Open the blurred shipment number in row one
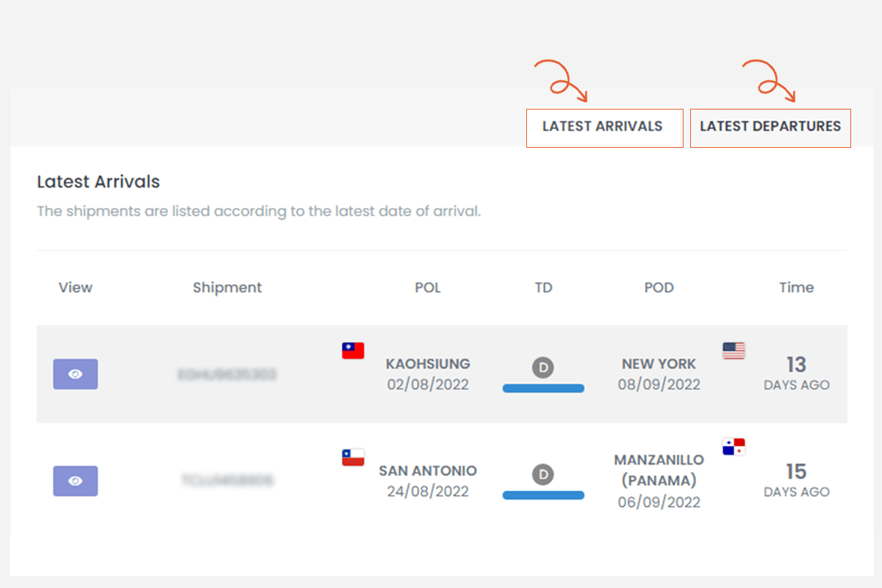Image resolution: width=882 pixels, height=588 pixels. click(x=228, y=373)
